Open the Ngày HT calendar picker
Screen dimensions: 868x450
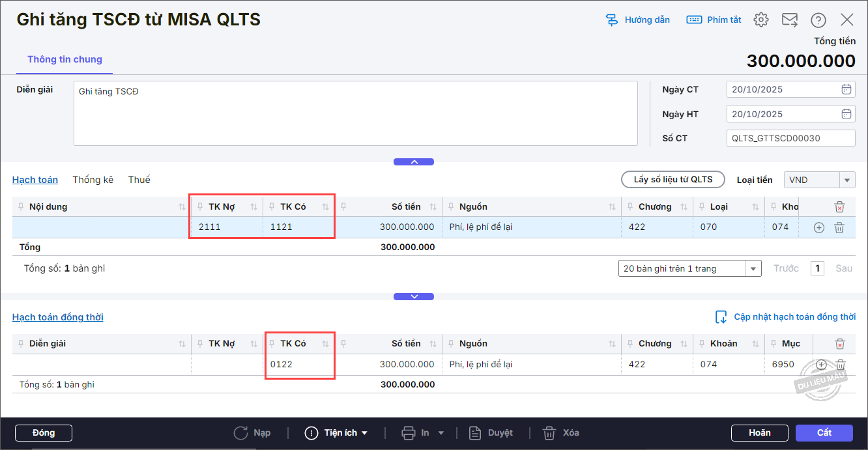[846, 114]
